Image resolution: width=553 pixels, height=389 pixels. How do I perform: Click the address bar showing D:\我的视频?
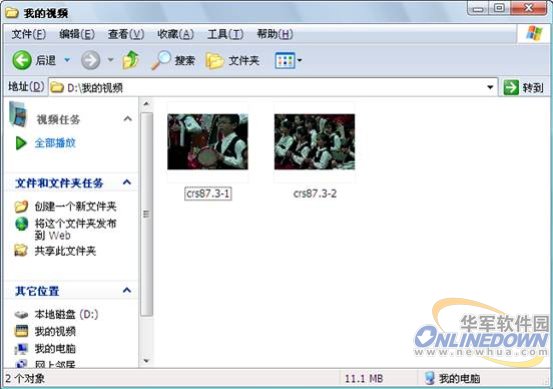273,87
